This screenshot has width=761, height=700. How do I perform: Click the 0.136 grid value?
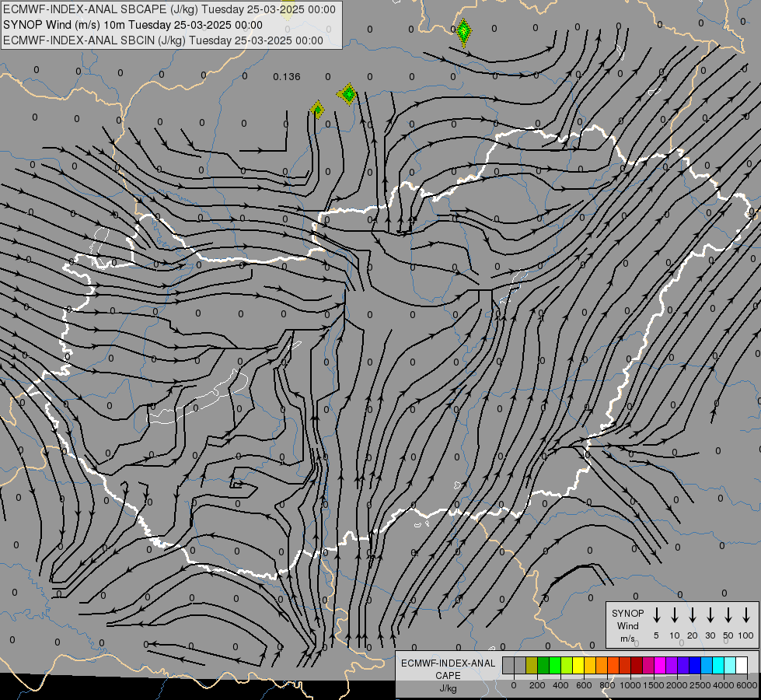click(x=286, y=77)
